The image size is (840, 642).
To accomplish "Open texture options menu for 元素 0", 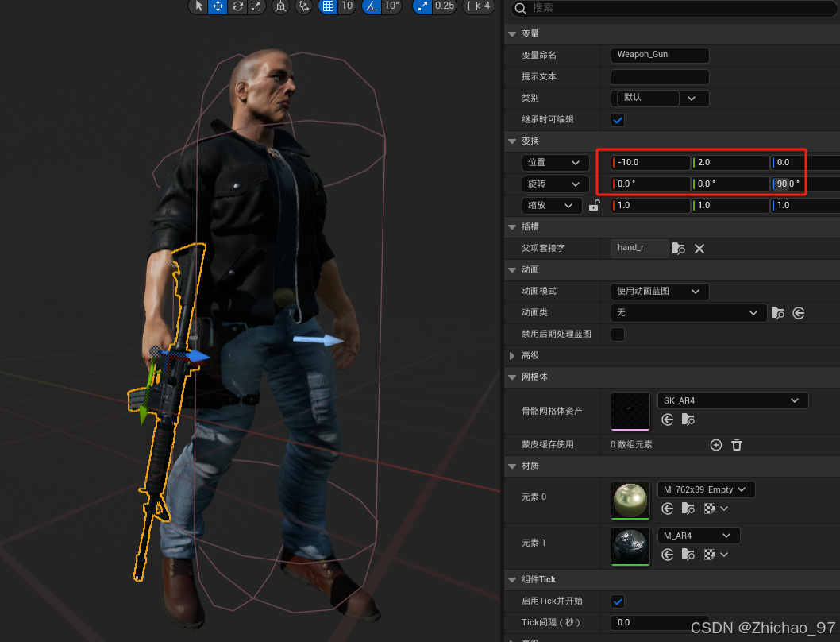I will pos(715,509).
